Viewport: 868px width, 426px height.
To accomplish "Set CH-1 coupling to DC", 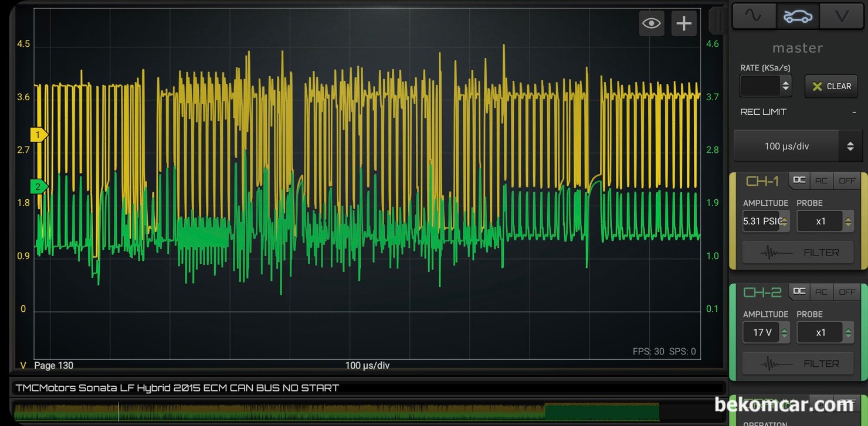I will click(x=799, y=180).
